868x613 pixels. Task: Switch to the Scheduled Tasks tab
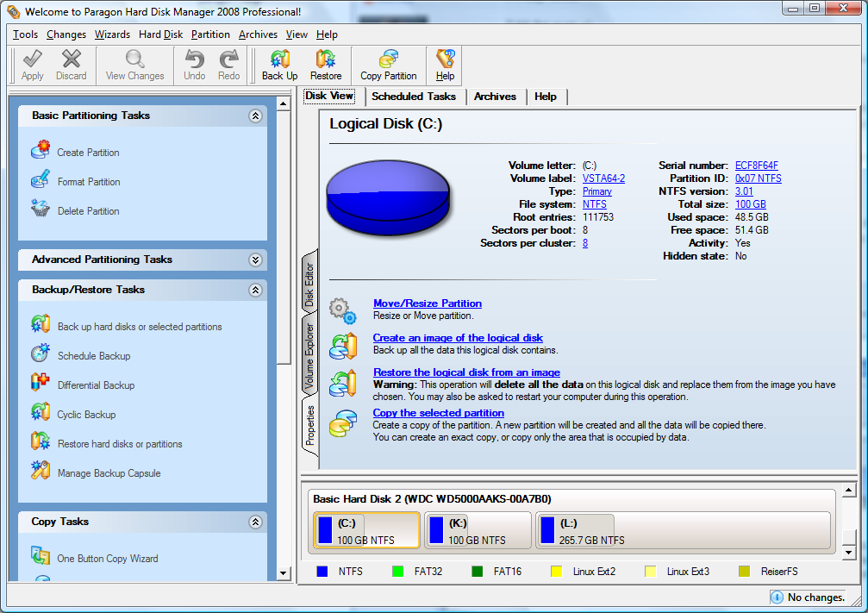(414, 97)
